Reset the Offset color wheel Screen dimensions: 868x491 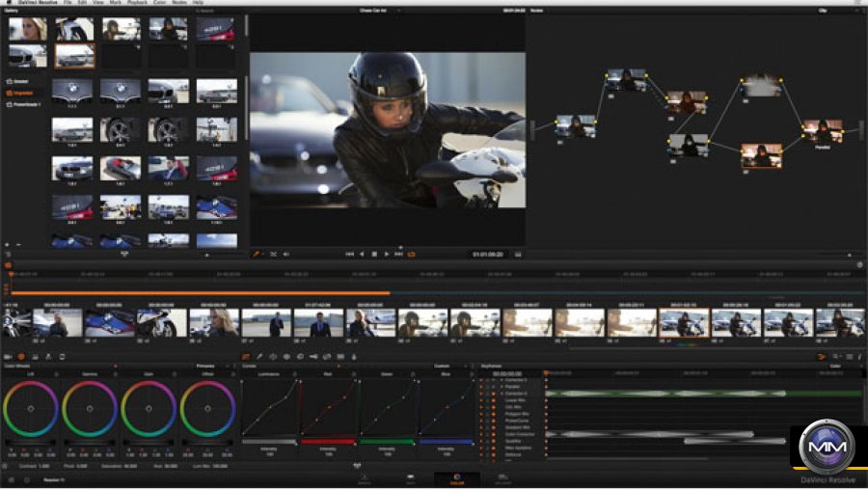pyautogui.click(x=233, y=374)
